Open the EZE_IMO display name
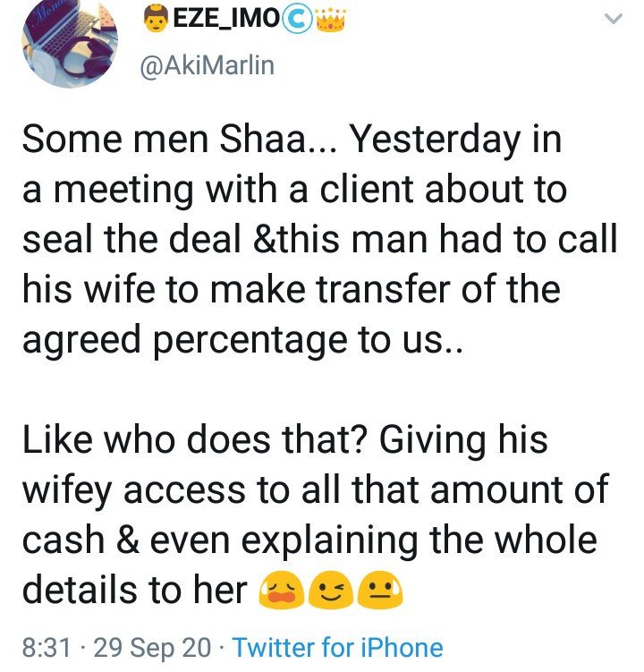644x672 pixels. click(225, 20)
